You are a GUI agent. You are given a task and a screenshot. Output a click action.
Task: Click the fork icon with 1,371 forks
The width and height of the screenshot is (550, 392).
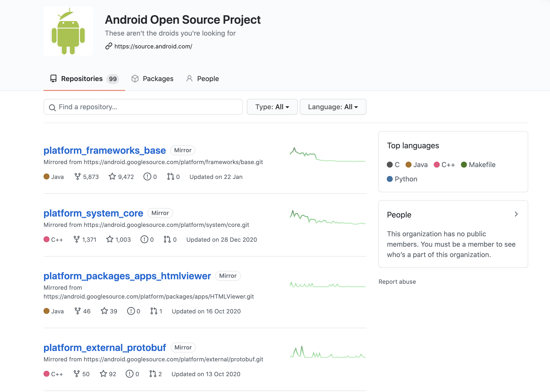(x=77, y=239)
